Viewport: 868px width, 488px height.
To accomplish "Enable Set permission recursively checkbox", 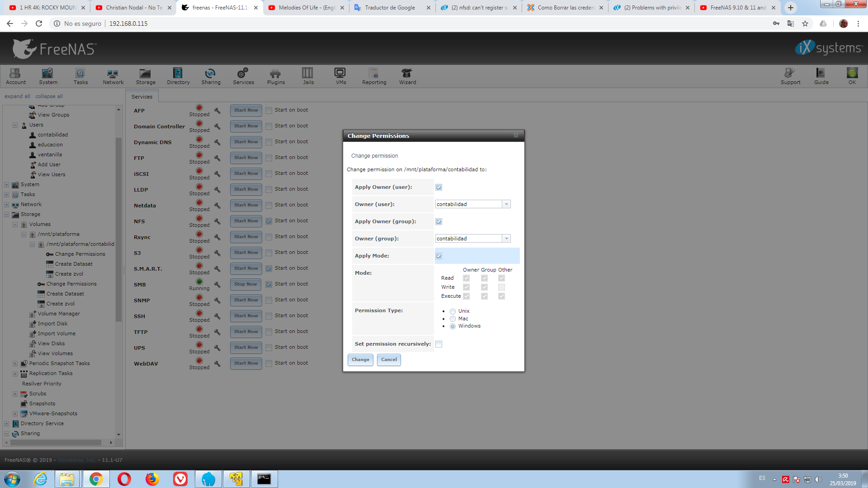I will (x=439, y=344).
